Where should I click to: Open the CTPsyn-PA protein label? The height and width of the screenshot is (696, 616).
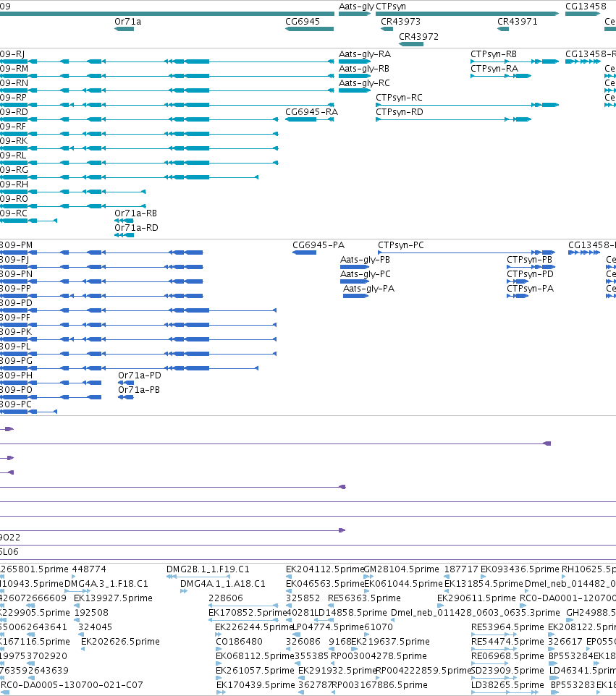tap(531, 289)
